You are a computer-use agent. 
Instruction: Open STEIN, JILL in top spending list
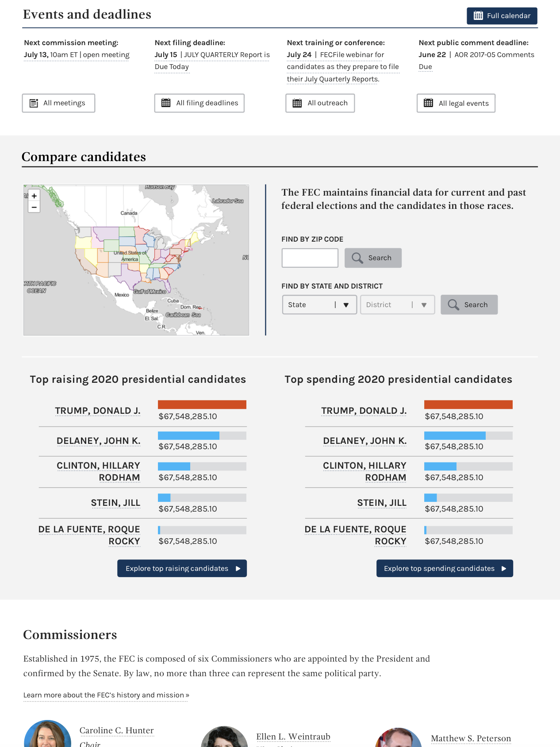click(382, 503)
